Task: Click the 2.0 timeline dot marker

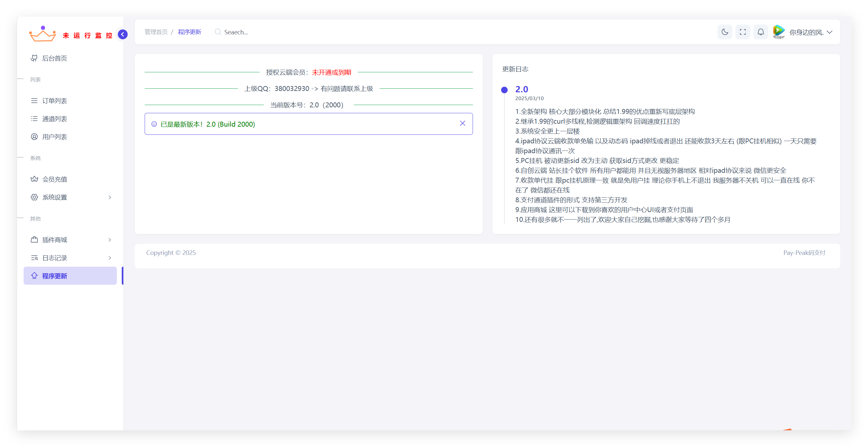Action: pyautogui.click(x=504, y=90)
